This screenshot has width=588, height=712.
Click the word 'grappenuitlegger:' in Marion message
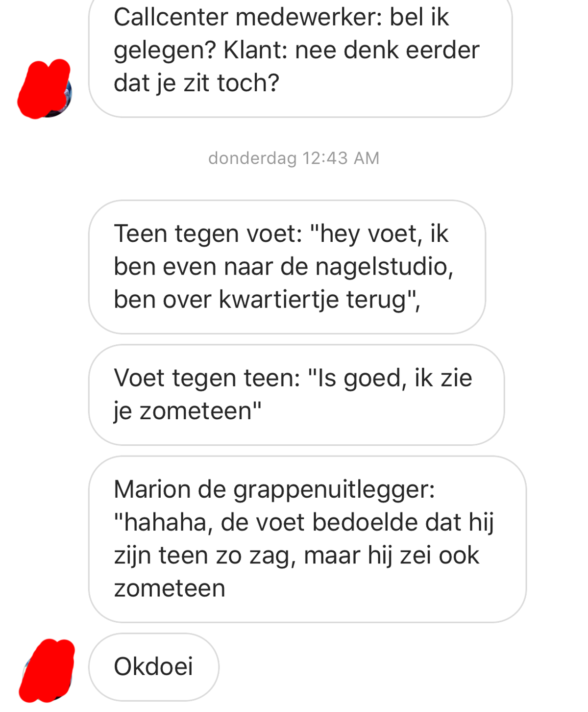click(x=334, y=490)
